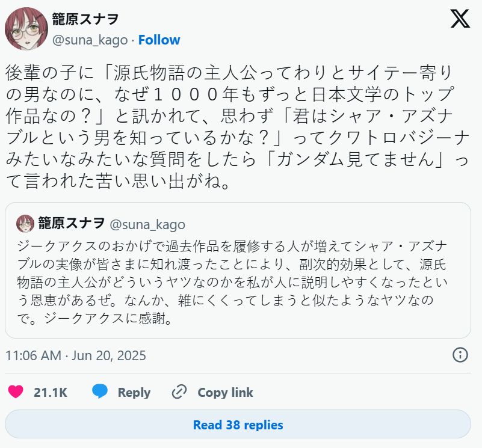Click the quoted tweet's small avatar
This screenshot has width=482, height=448.
pyautogui.click(x=25, y=224)
